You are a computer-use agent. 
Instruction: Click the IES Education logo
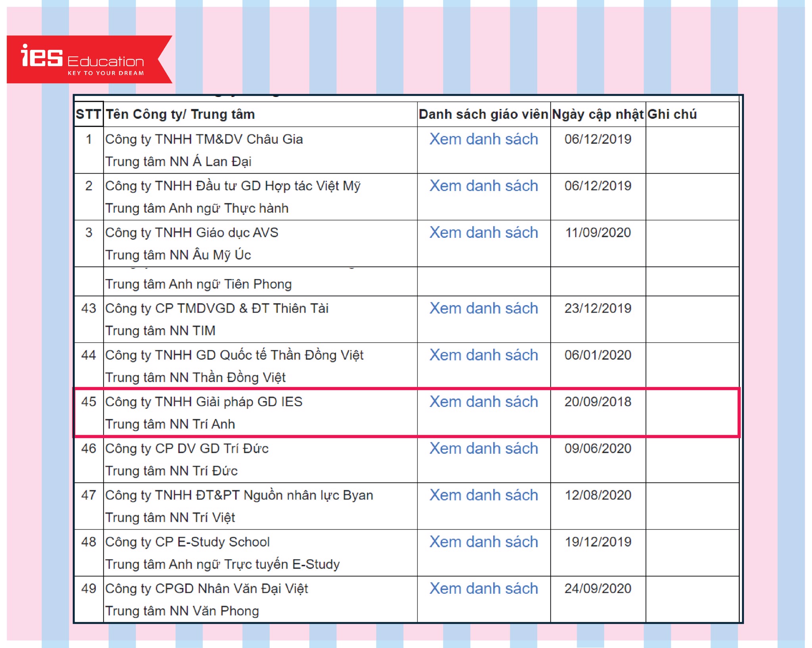pyautogui.click(x=89, y=59)
